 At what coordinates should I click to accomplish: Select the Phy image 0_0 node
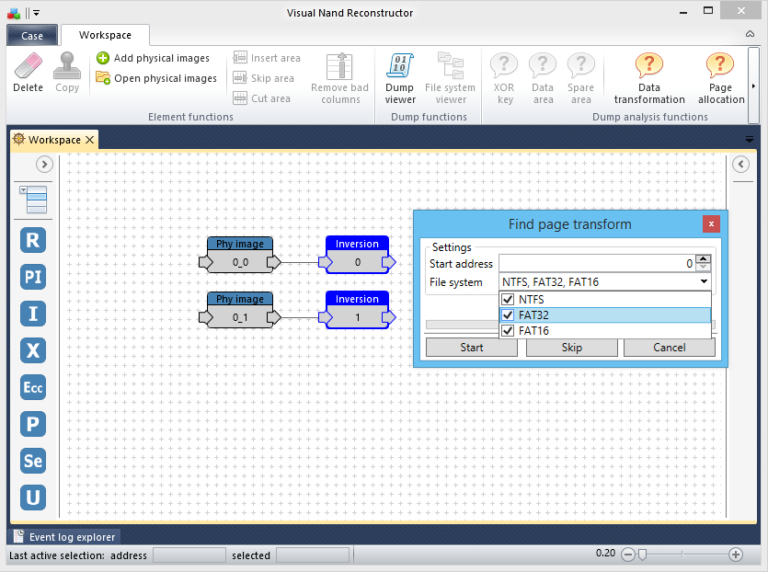click(240, 254)
